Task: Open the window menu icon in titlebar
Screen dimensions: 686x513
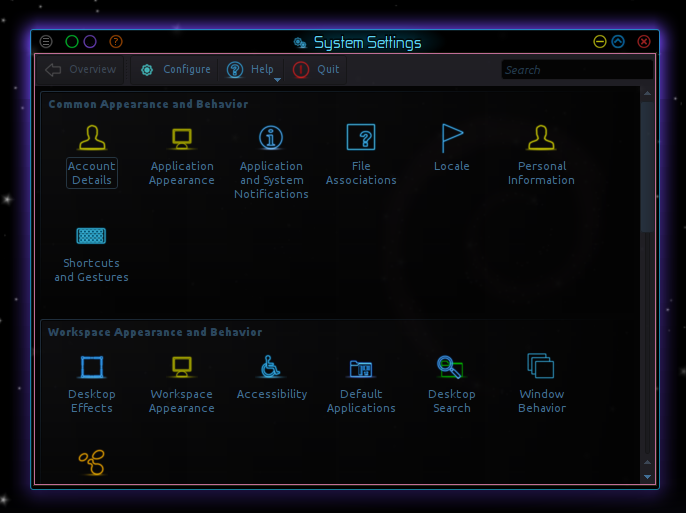Action: (46, 42)
